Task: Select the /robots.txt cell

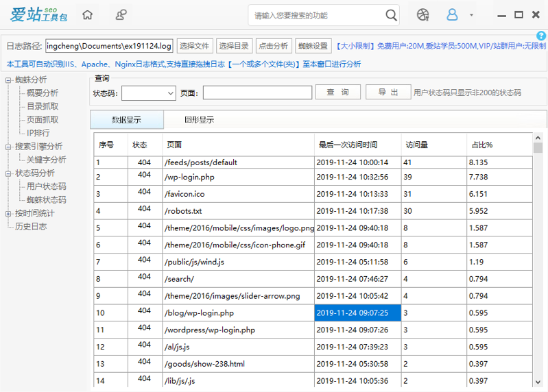Action: (239, 211)
